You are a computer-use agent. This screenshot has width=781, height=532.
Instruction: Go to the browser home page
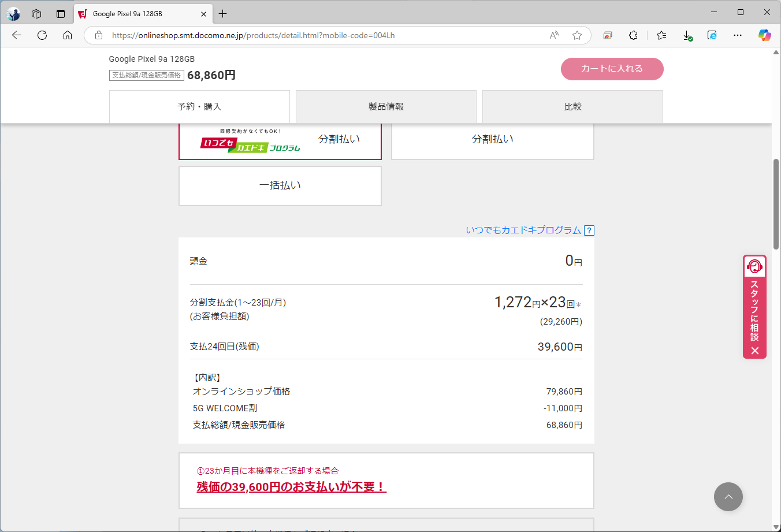click(x=68, y=35)
